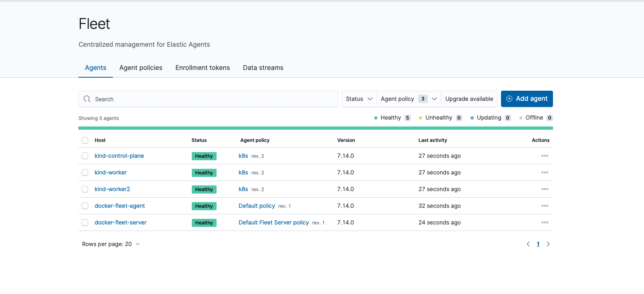Viewport: 644px width, 294px height.
Task: Check the kind-worker row checkbox
Action: 85,172
